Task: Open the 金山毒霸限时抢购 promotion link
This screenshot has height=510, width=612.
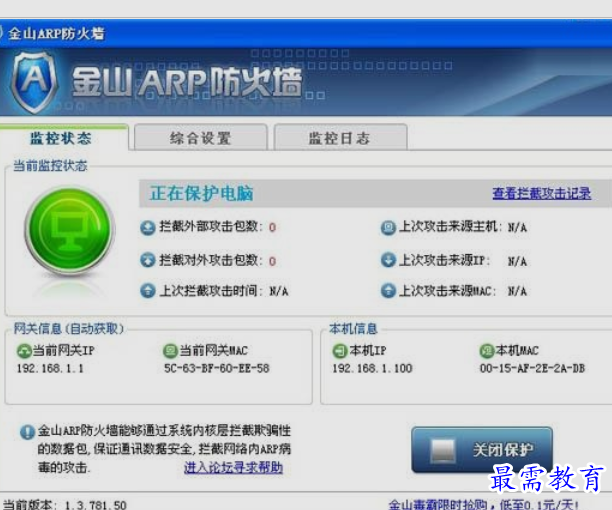Action: 483,505
